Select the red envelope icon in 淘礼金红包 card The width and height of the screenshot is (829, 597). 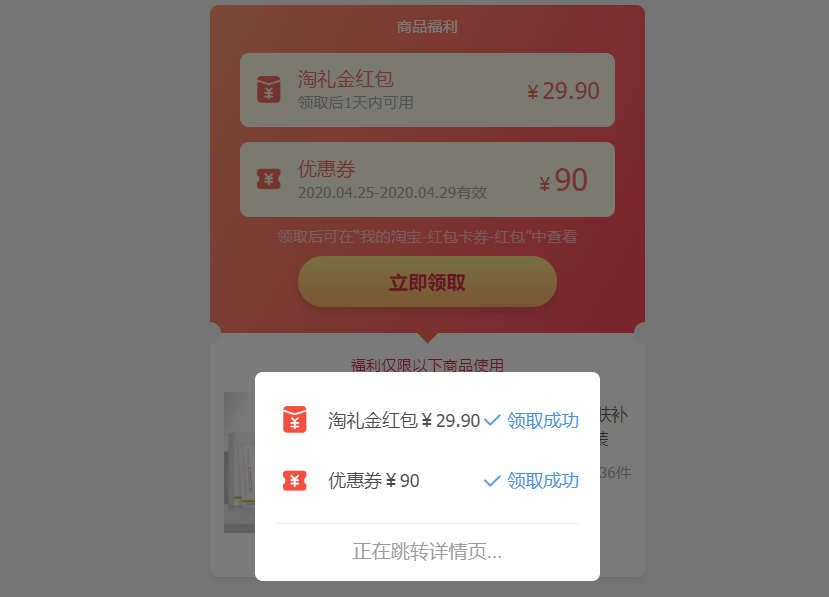click(x=269, y=89)
